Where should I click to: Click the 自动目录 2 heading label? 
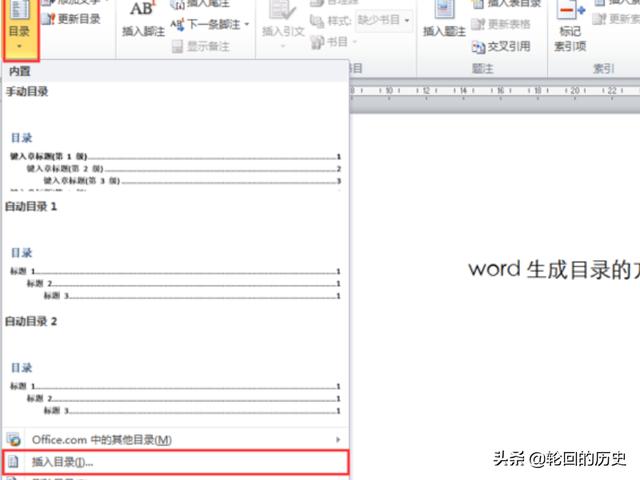pos(31,322)
